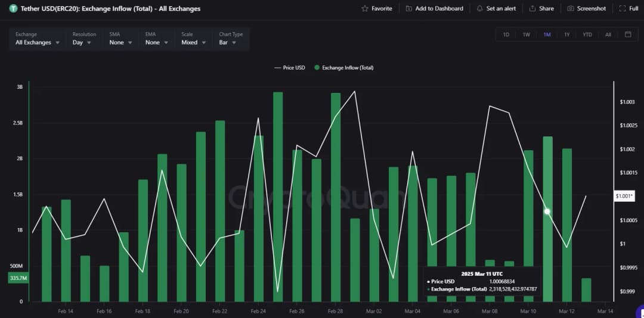Click the Favorite star icon

tap(365, 9)
